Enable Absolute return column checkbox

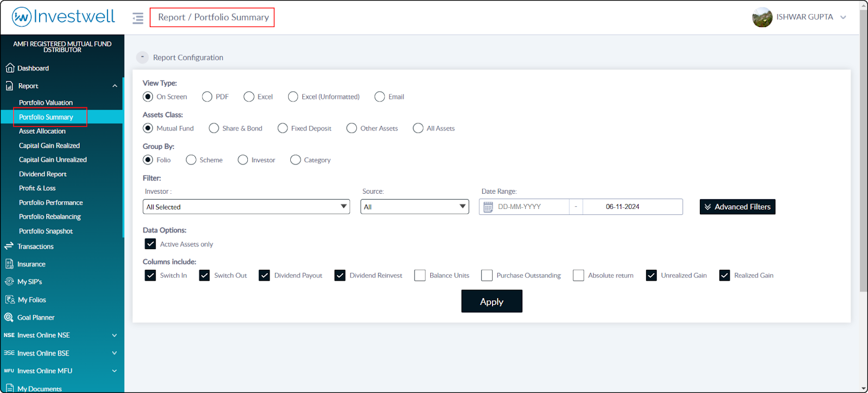click(x=578, y=275)
